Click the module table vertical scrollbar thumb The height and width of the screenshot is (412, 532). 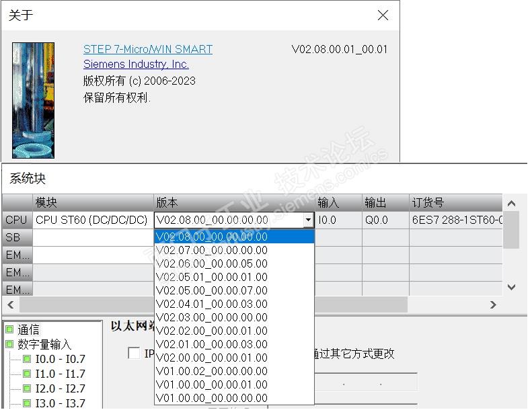511,230
